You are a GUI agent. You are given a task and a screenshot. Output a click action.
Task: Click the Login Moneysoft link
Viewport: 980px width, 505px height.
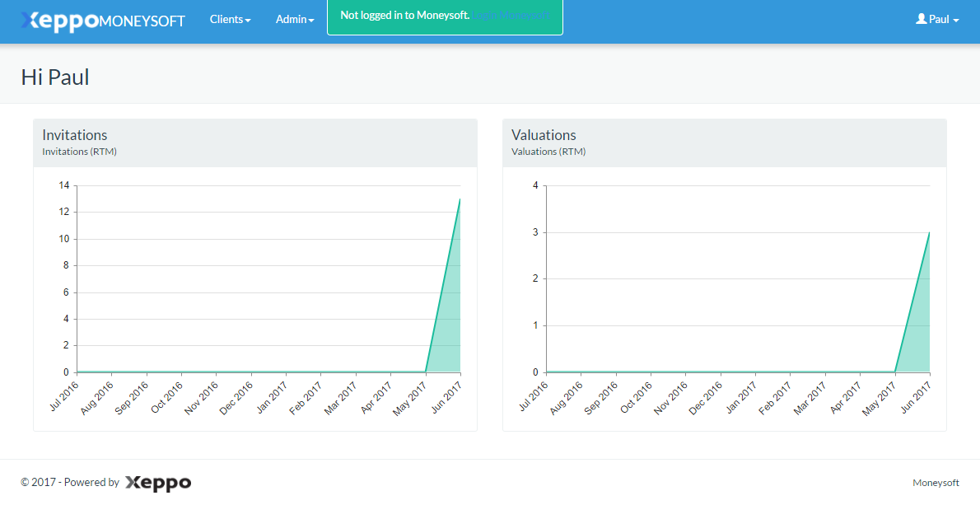click(x=511, y=16)
